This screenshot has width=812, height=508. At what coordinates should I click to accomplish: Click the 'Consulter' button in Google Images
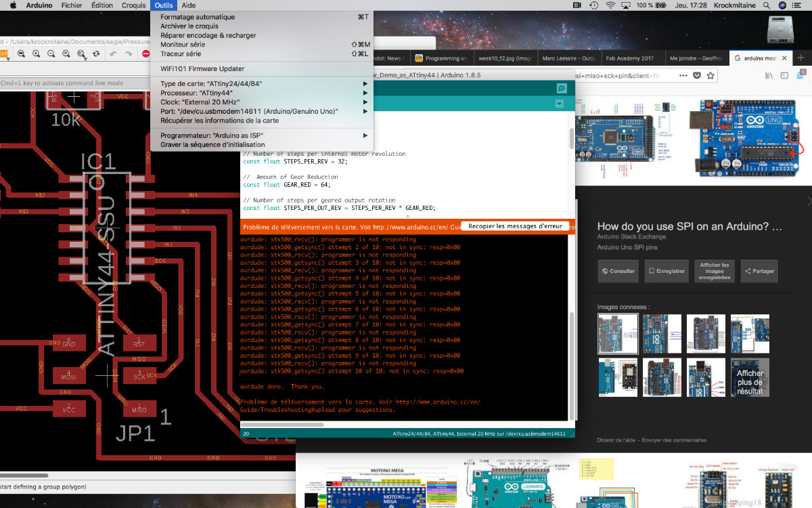point(617,271)
